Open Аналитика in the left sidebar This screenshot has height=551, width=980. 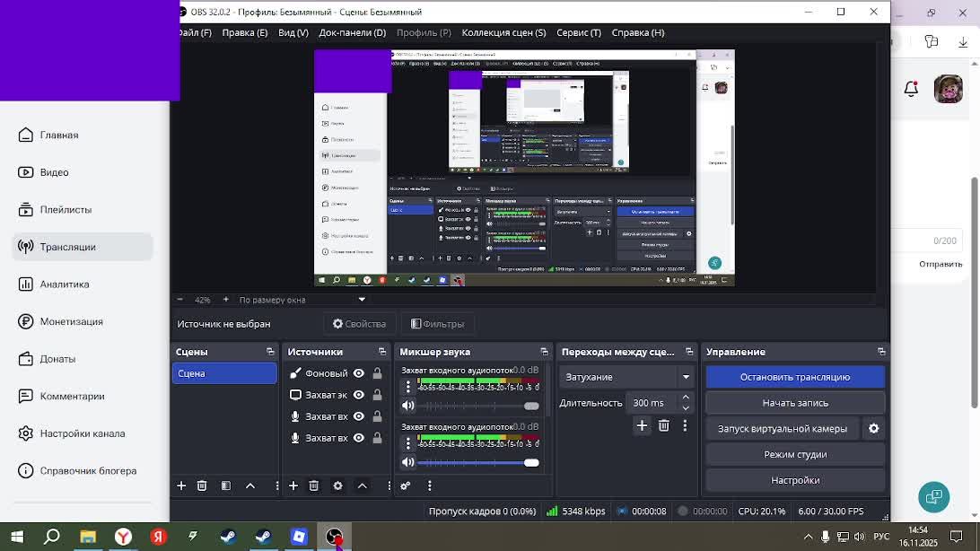[x=65, y=284]
